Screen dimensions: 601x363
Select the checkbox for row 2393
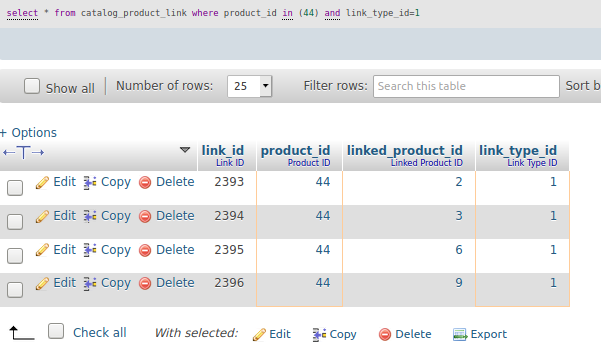point(15,188)
